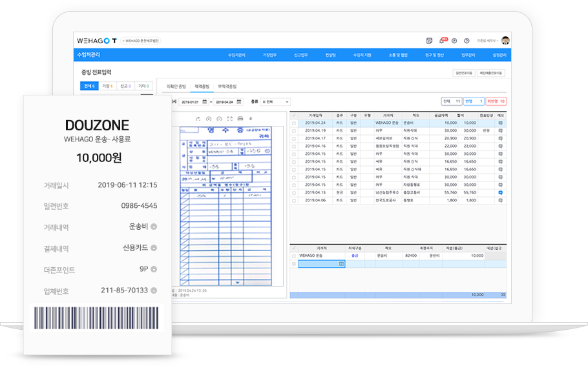Filter by 미반영 10 count button
This screenshot has width=588, height=366.
[496, 101]
